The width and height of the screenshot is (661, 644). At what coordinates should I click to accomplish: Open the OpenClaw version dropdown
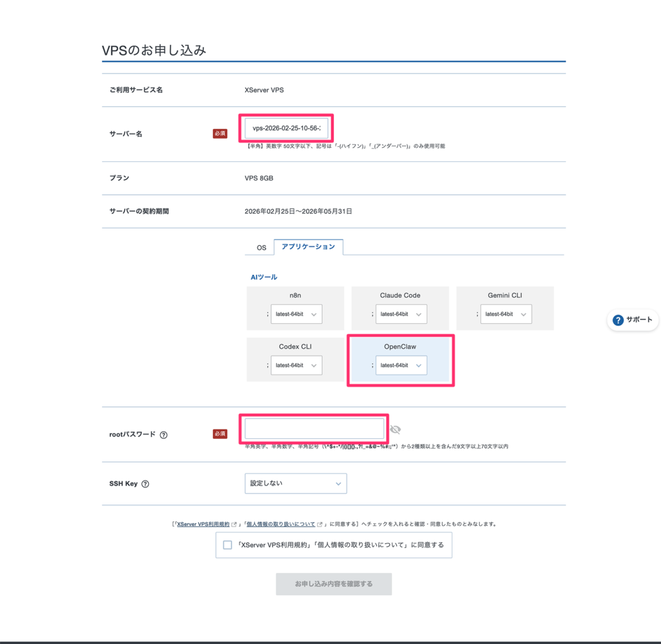400,365
